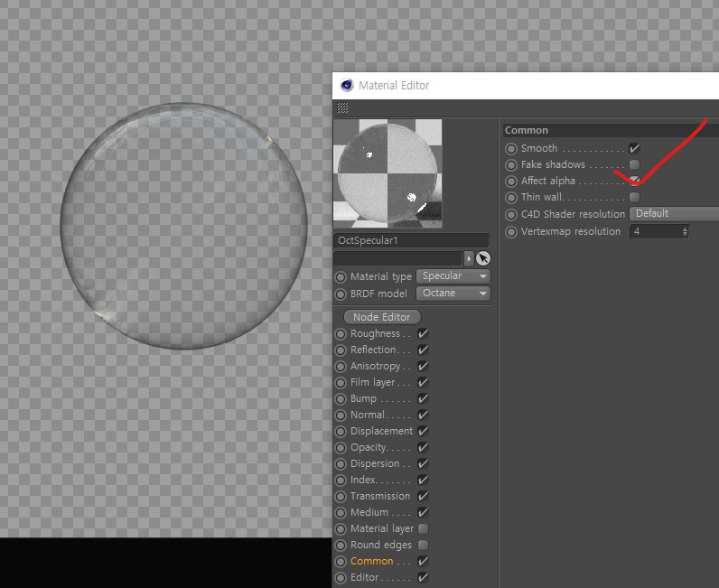Select the Dispersion channel label

(374, 464)
